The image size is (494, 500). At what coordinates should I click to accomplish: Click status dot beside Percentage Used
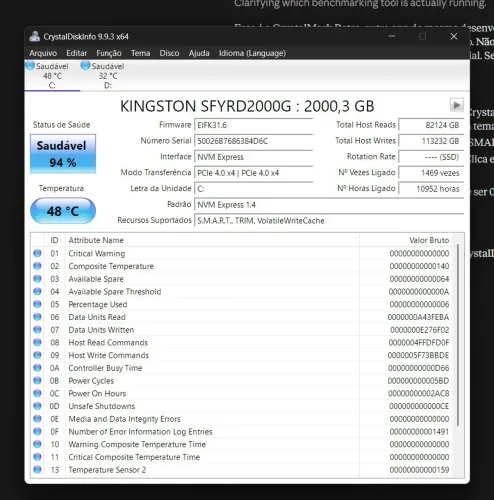click(x=37, y=304)
